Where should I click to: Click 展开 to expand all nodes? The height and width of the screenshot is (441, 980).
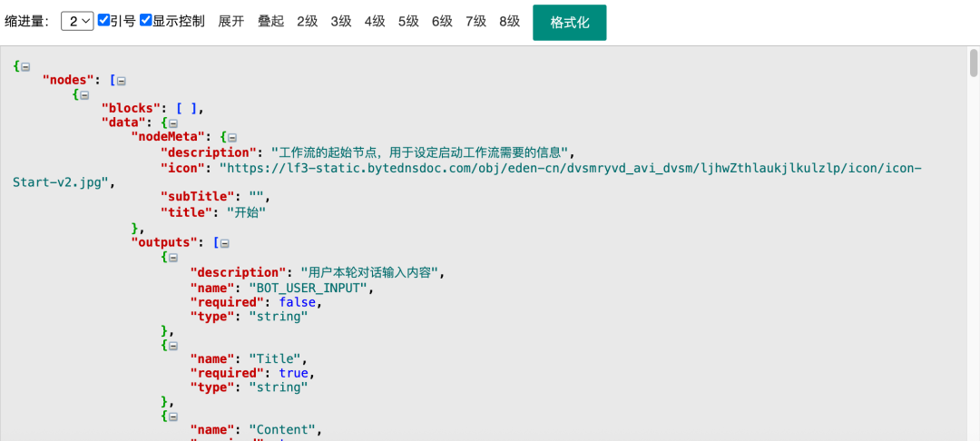pyautogui.click(x=230, y=21)
